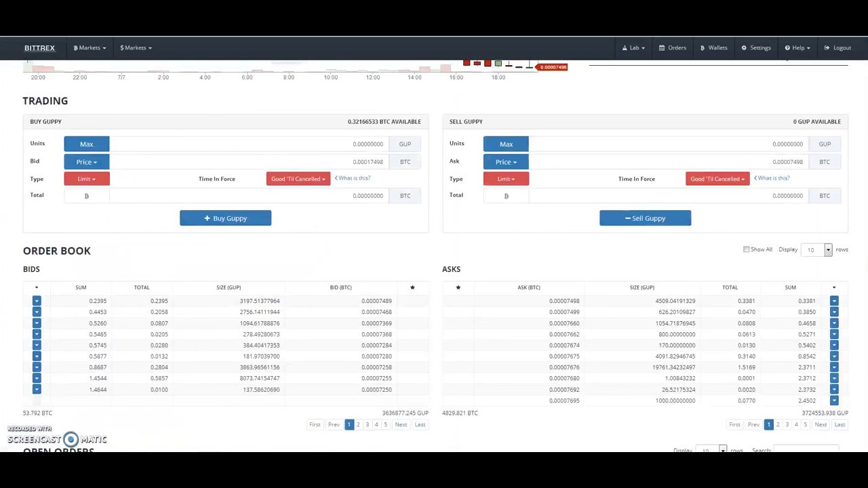Click blue arrow icon for ask 0.00007692
The height and width of the screenshot is (488, 868).
coord(834,390)
